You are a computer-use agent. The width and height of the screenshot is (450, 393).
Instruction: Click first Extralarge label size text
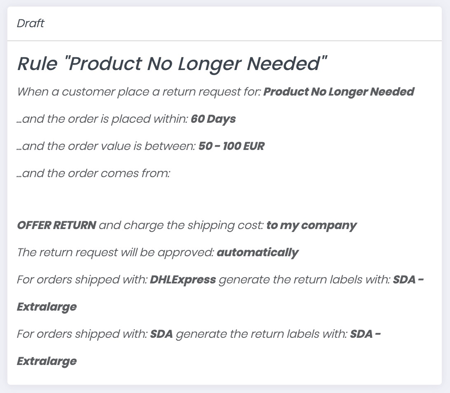[47, 307]
